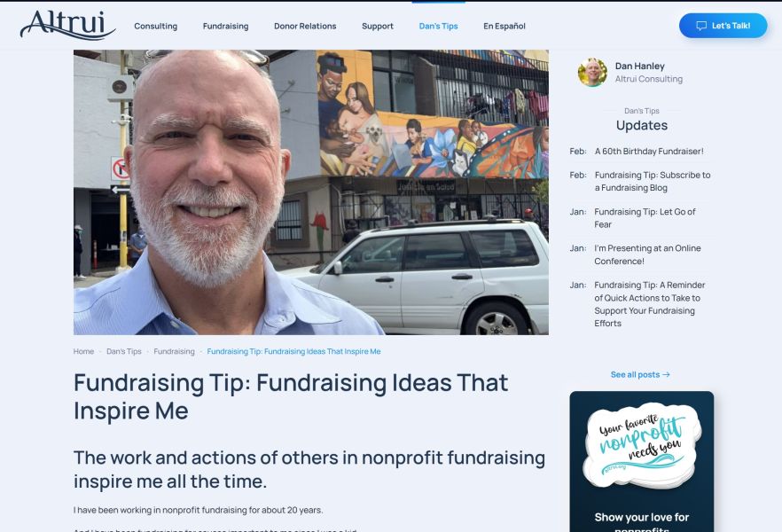Click the Dan's Tips breadcrumb
Image resolution: width=782 pixels, height=532 pixels.
coord(124,351)
